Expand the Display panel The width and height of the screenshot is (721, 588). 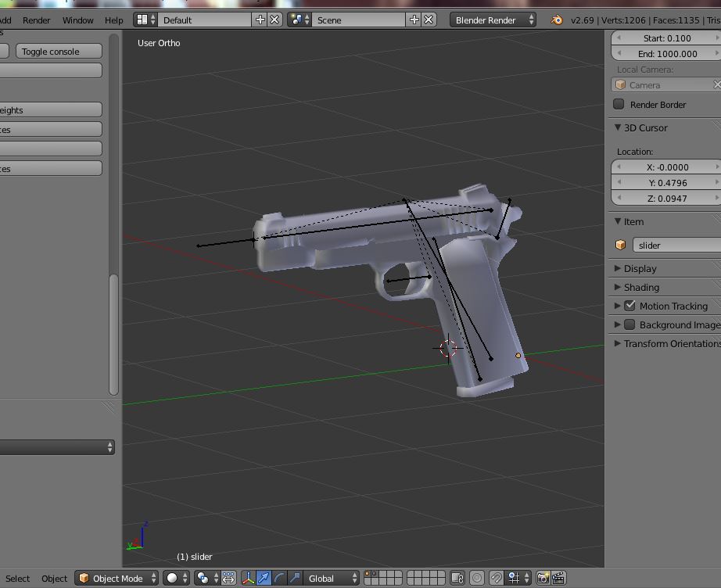pos(640,269)
